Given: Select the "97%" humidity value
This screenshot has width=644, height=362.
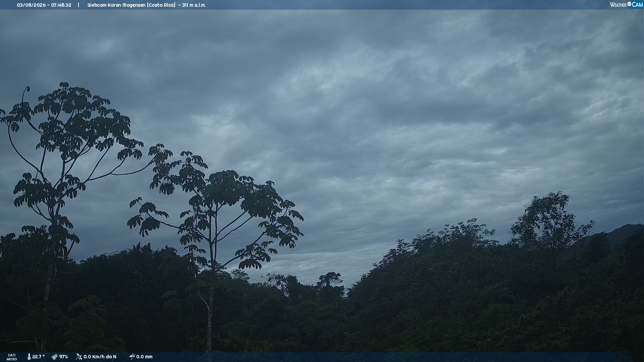Looking at the screenshot, I should [64, 357].
